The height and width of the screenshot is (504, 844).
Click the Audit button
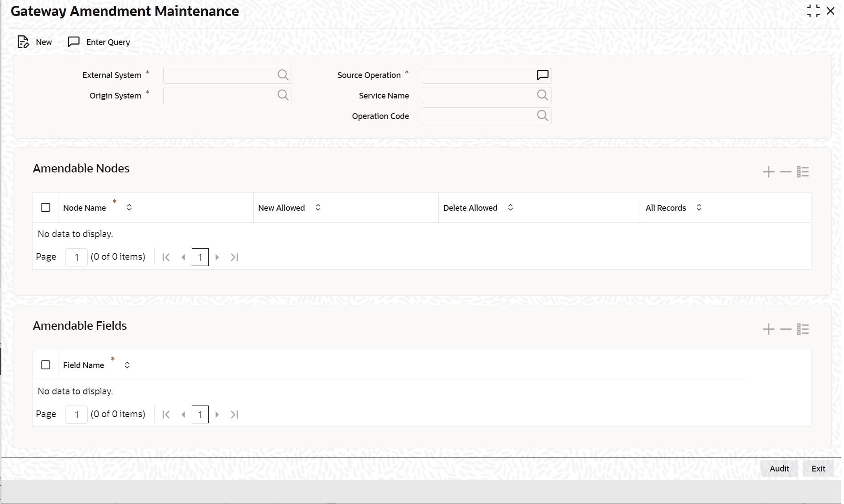779,468
